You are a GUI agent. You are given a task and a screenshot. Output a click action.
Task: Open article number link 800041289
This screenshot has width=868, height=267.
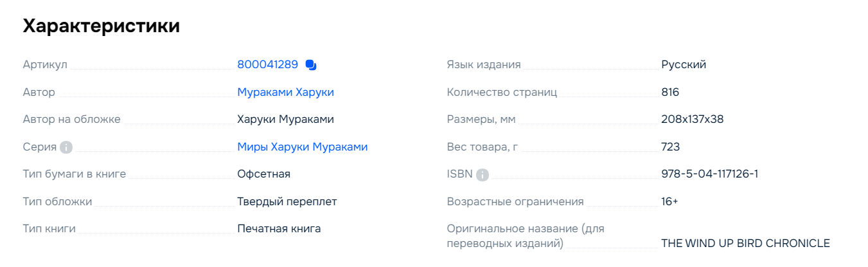[268, 64]
